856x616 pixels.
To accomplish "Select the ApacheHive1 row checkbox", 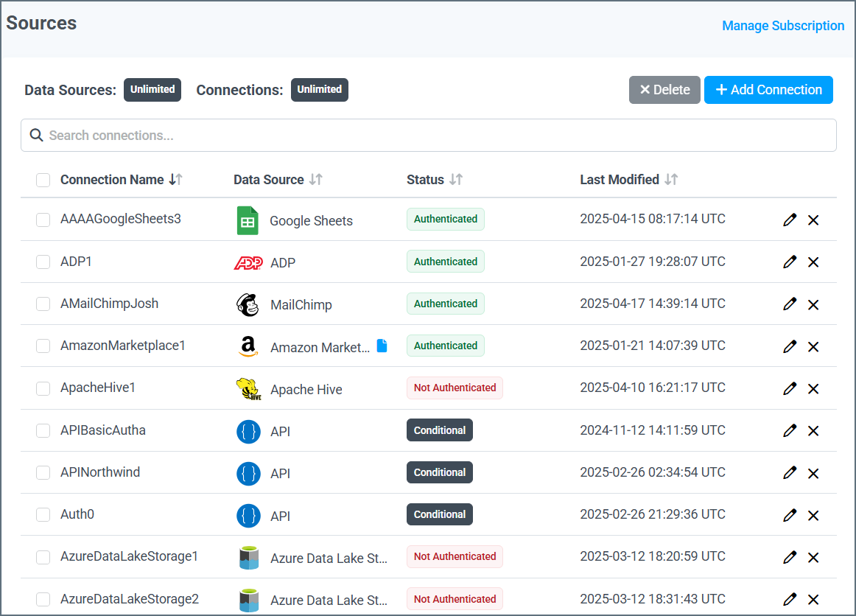I will point(43,388).
